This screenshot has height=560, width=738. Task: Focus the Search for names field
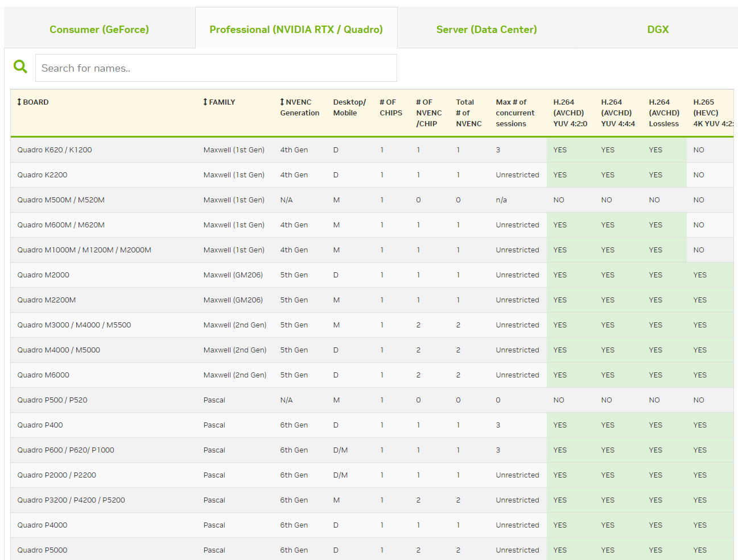tap(216, 68)
